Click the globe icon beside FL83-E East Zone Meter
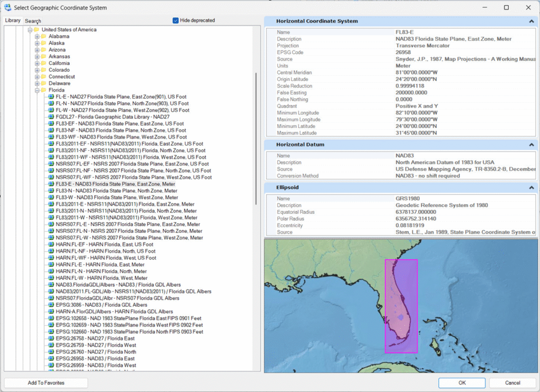This screenshot has width=540, height=392. [x=51, y=184]
